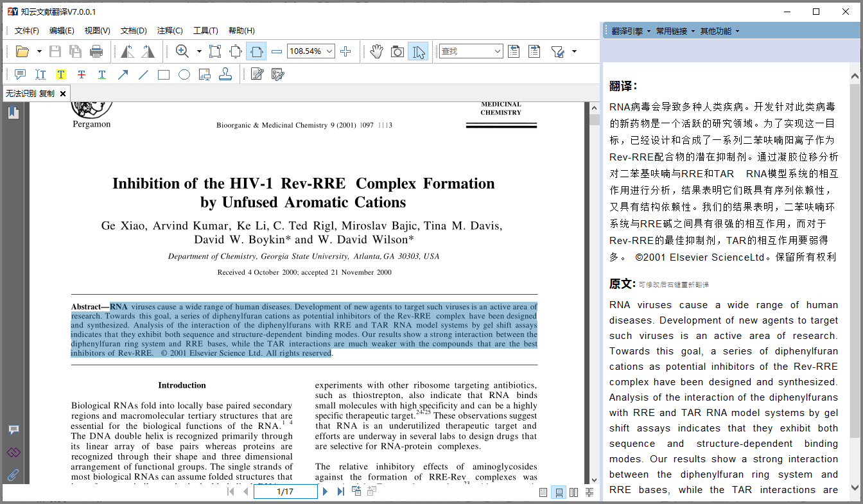The height and width of the screenshot is (504, 863).
Task: Go to last page button
Action: [341, 492]
